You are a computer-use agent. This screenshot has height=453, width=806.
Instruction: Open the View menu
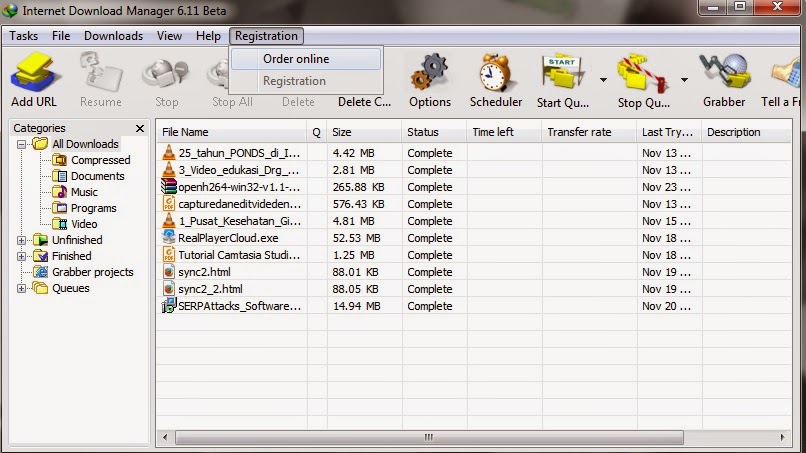(x=169, y=36)
